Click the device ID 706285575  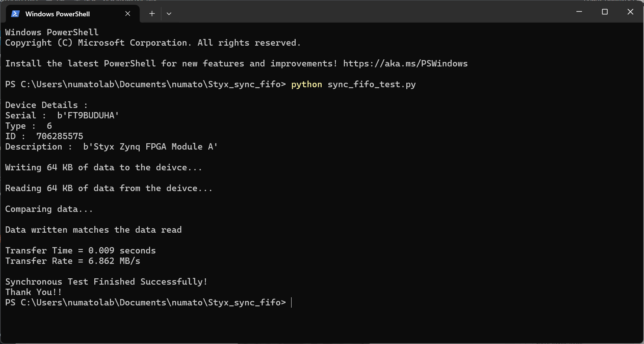(x=60, y=137)
